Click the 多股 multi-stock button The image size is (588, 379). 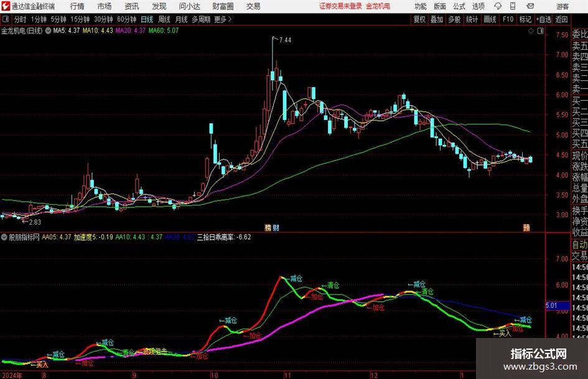point(454,19)
